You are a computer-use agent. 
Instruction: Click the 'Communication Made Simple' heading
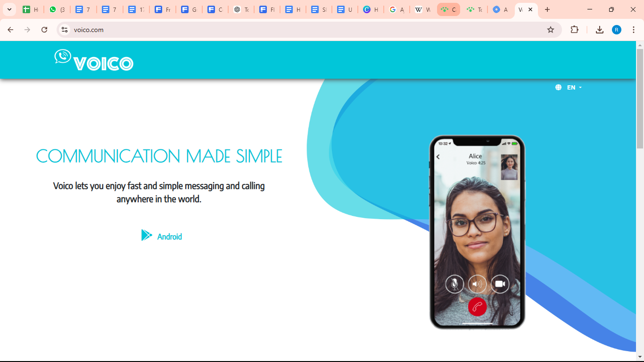(x=159, y=156)
